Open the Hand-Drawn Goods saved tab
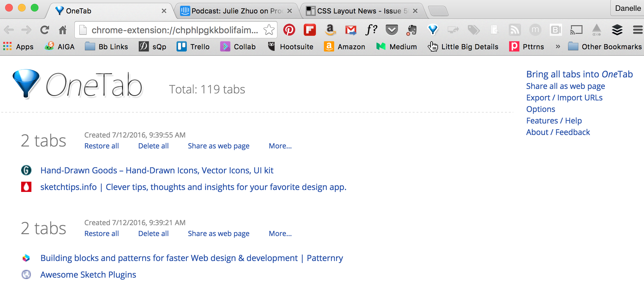Viewport: 644px width, 293px height. tap(157, 170)
